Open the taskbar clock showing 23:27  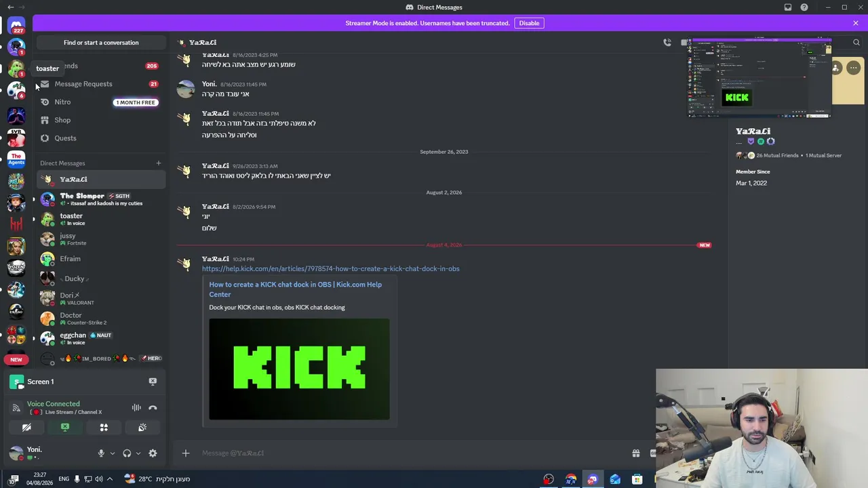39,479
